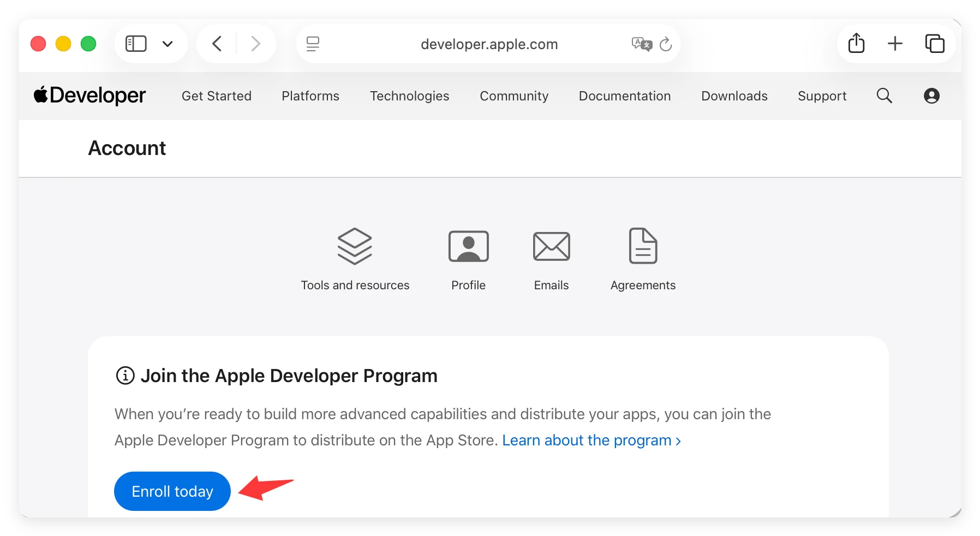
Task: Open the Support menu
Action: click(822, 96)
